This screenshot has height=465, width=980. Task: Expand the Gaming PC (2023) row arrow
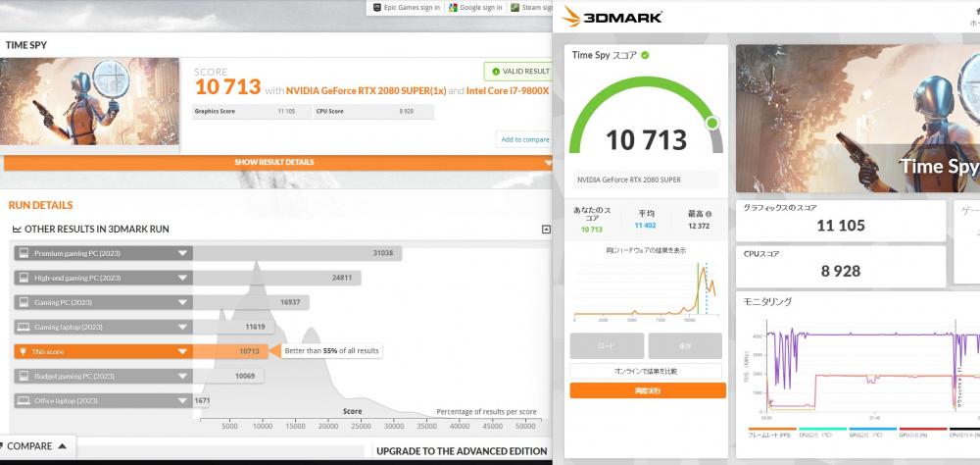click(182, 302)
